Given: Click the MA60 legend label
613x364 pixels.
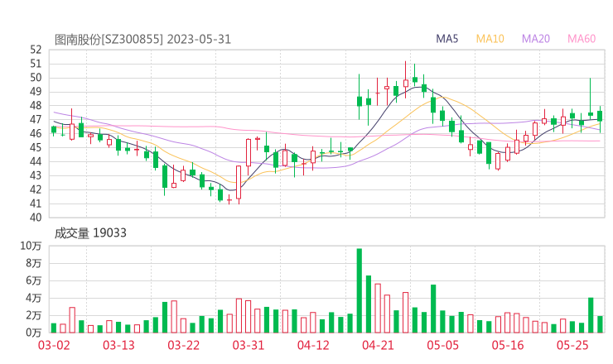Looking at the screenshot, I should 582,39.
